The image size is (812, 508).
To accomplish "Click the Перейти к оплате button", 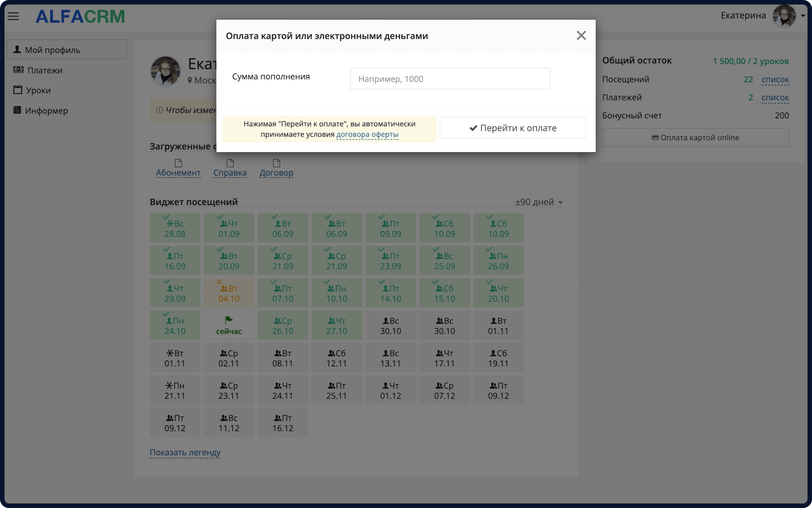I will coord(513,128).
